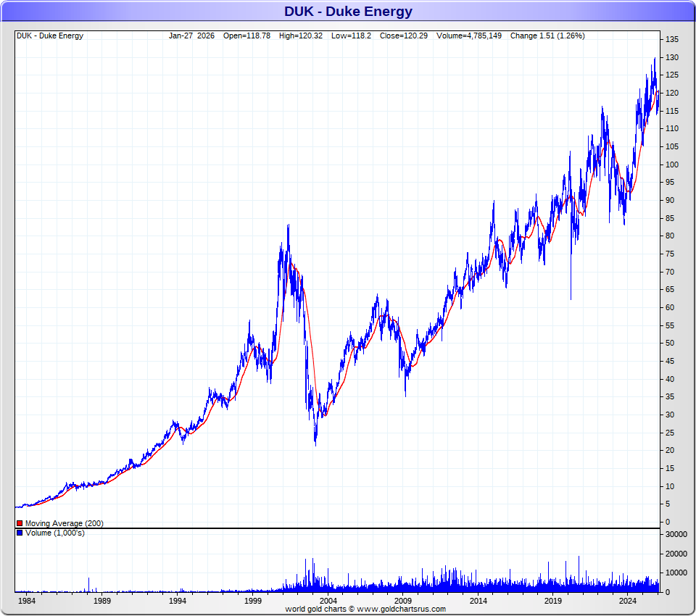Click the Low=118.2 value
696x616 pixels.
coord(352,36)
